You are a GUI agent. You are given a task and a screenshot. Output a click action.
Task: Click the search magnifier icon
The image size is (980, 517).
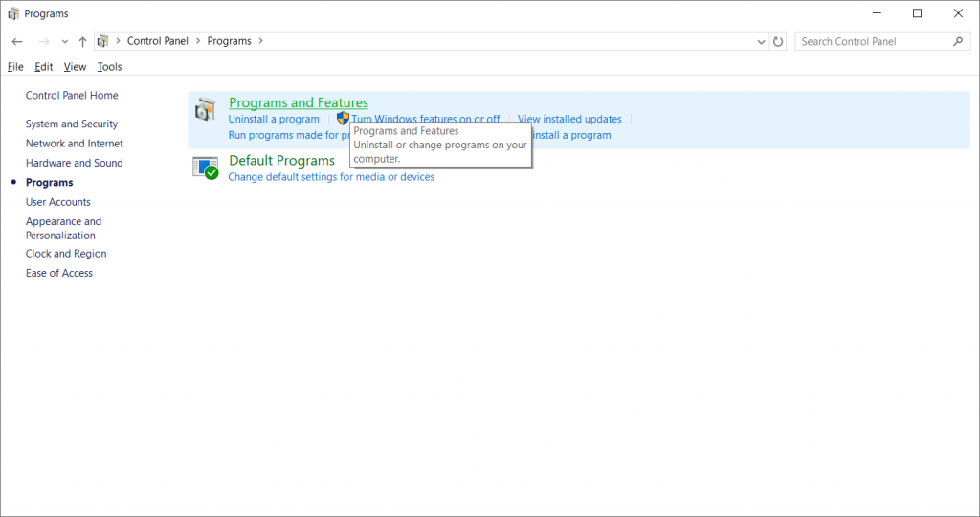pyautogui.click(x=958, y=41)
